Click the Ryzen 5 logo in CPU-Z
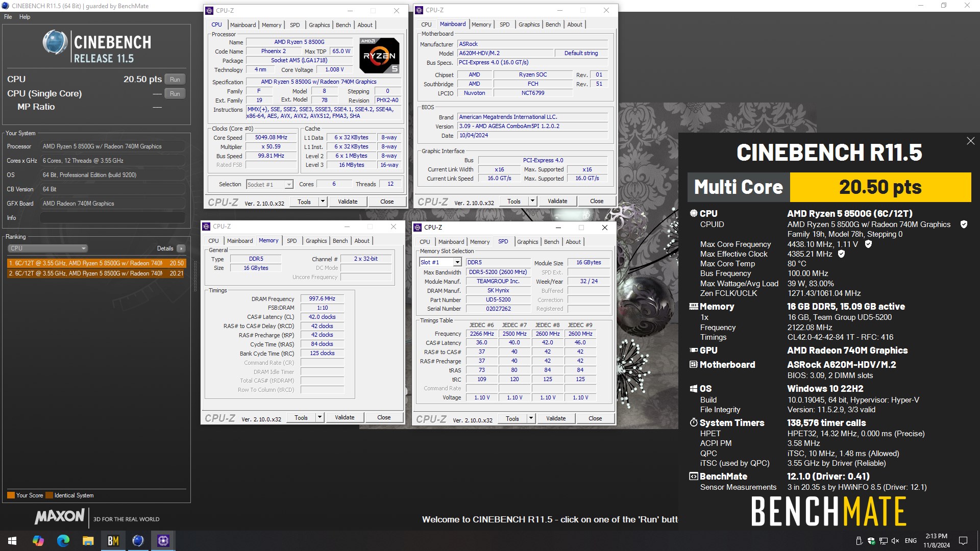The image size is (980, 551). click(x=379, y=56)
